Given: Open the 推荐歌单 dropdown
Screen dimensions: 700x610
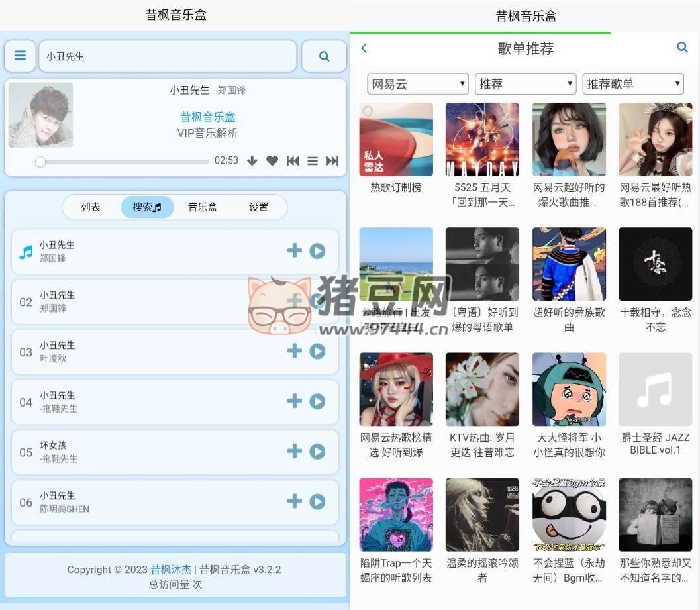Looking at the screenshot, I should 632,83.
